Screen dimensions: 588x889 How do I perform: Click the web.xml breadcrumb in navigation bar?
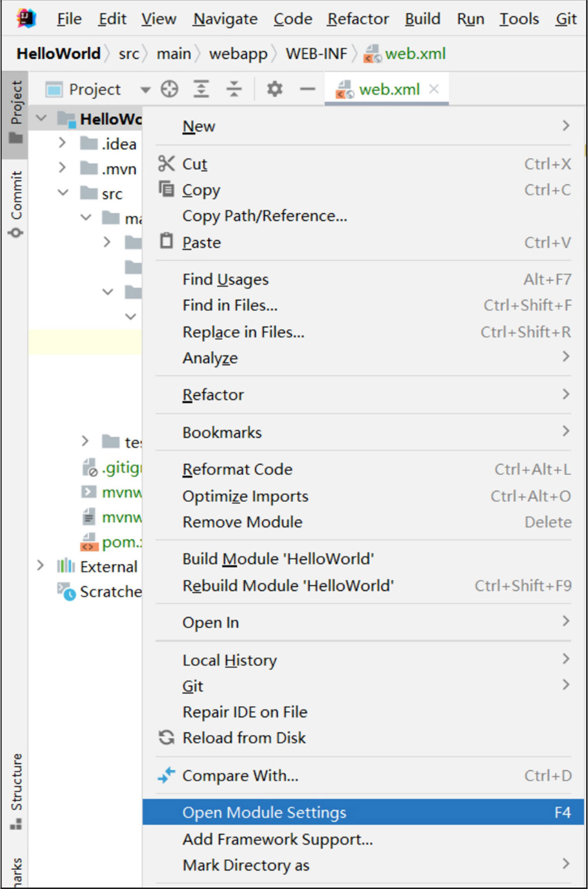click(x=414, y=54)
